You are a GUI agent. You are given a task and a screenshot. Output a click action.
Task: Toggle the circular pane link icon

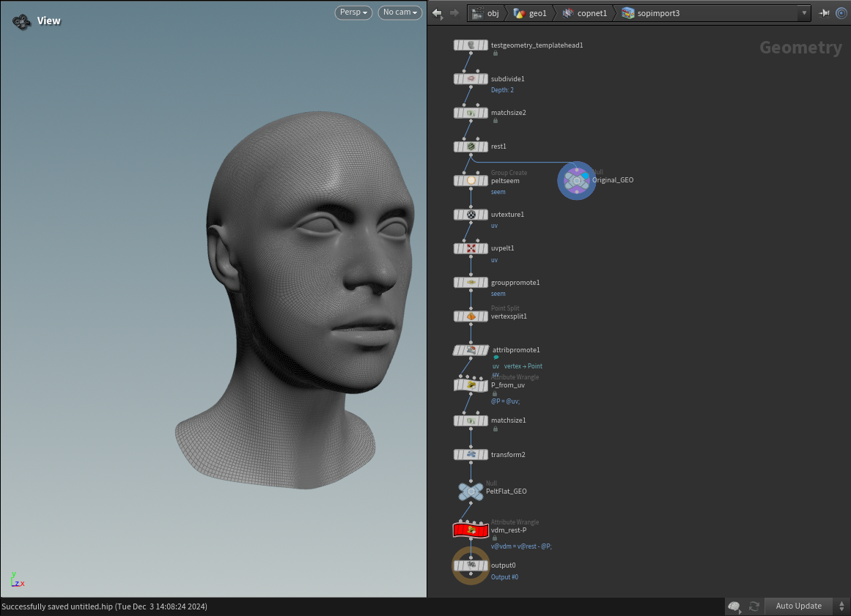click(x=841, y=13)
